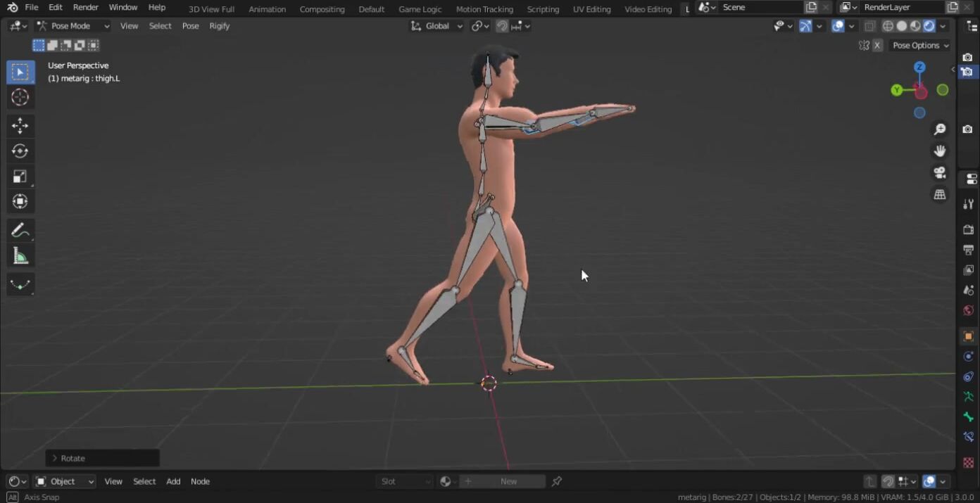Open the Pose Mode dropdown

(73, 26)
